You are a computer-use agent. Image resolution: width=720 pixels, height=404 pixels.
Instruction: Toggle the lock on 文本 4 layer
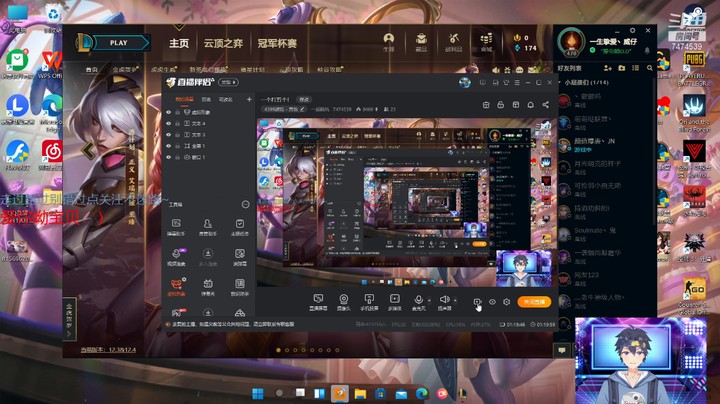177,123
